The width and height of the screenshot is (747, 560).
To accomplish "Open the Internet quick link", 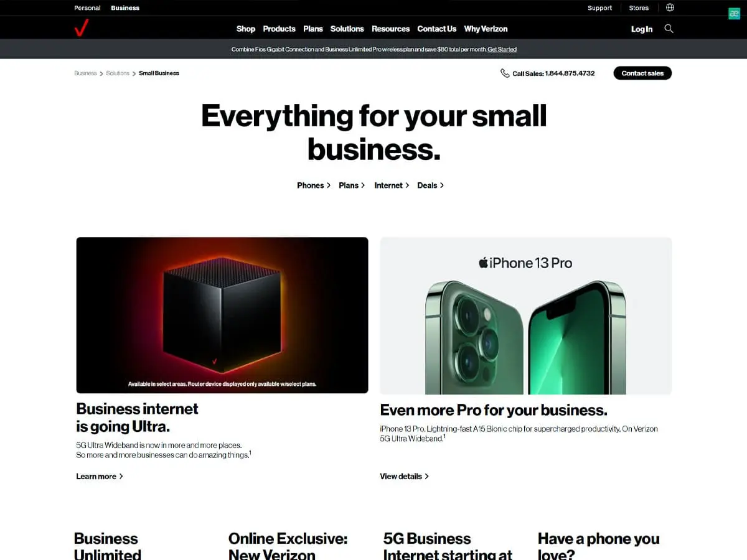I will point(392,185).
